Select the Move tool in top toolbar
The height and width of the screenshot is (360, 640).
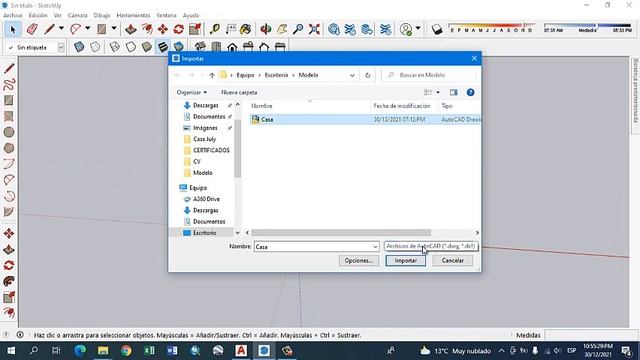(x=163, y=29)
